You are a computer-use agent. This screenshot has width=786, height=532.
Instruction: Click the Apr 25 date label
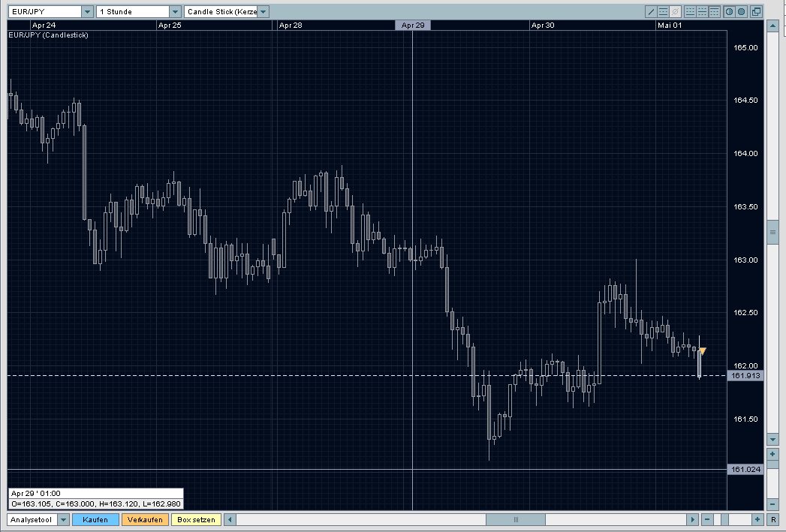click(170, 25)
